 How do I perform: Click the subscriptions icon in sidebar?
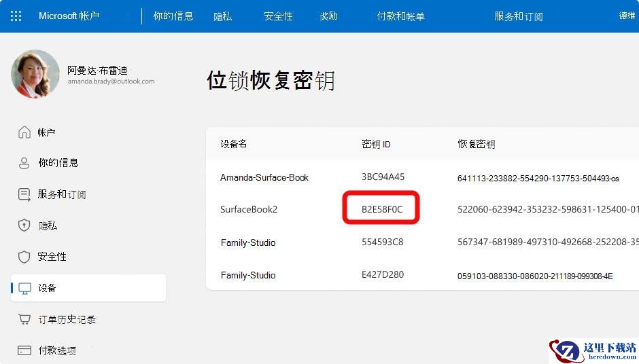click(24, 195)
